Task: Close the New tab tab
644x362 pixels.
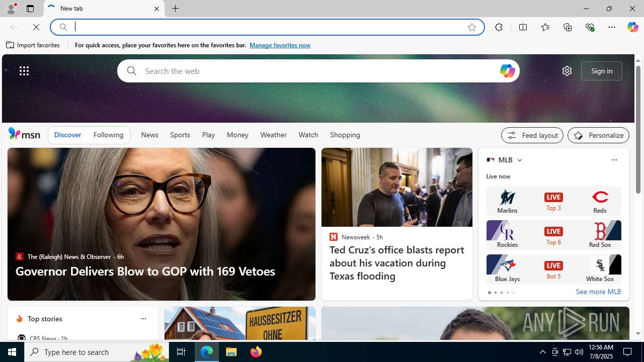Action: click(x=156, y=9)
